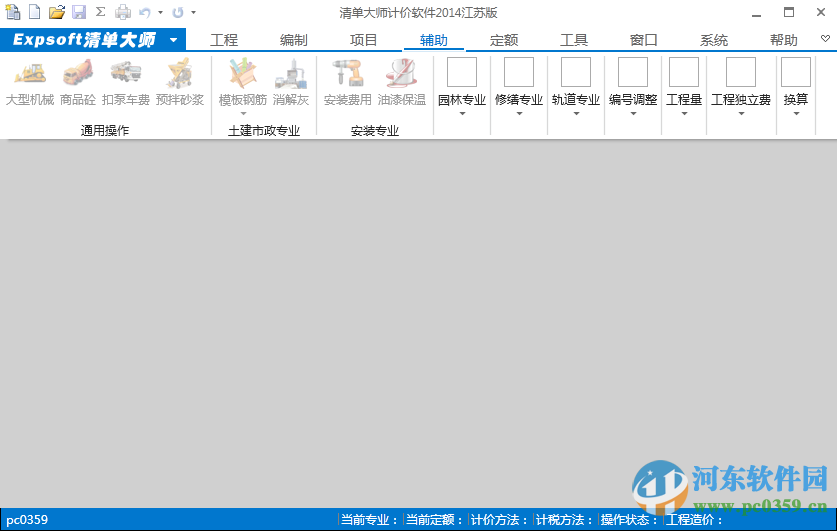Open the 系统 tab
This screenshot has height=531, width=837.
[714, 40]
